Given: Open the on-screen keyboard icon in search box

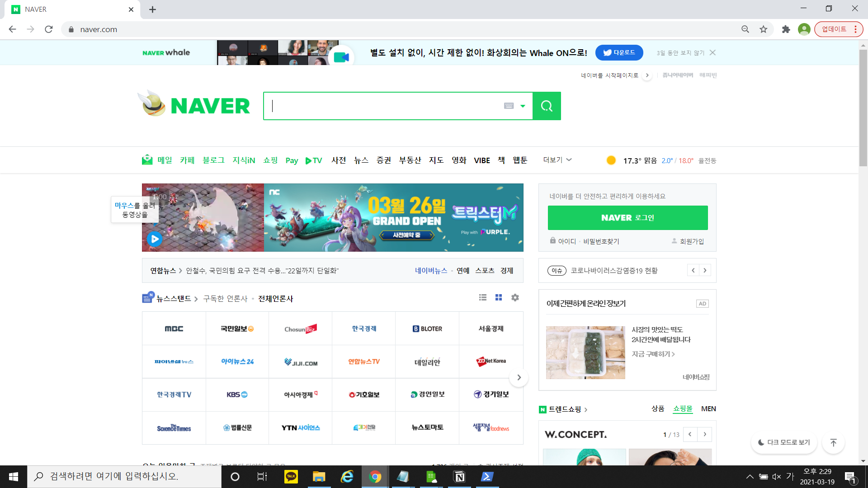Looking at the screenshot, I should point(509,106).
